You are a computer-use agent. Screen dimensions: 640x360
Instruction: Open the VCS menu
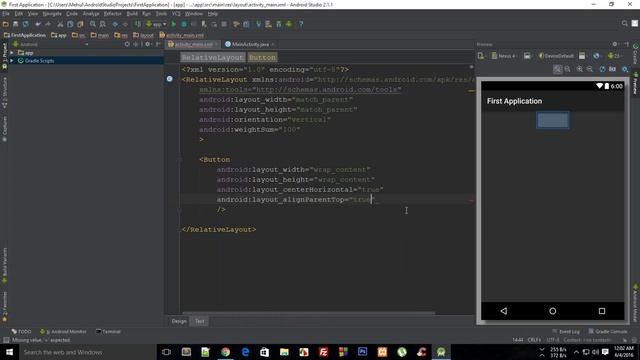click(176, 14)
